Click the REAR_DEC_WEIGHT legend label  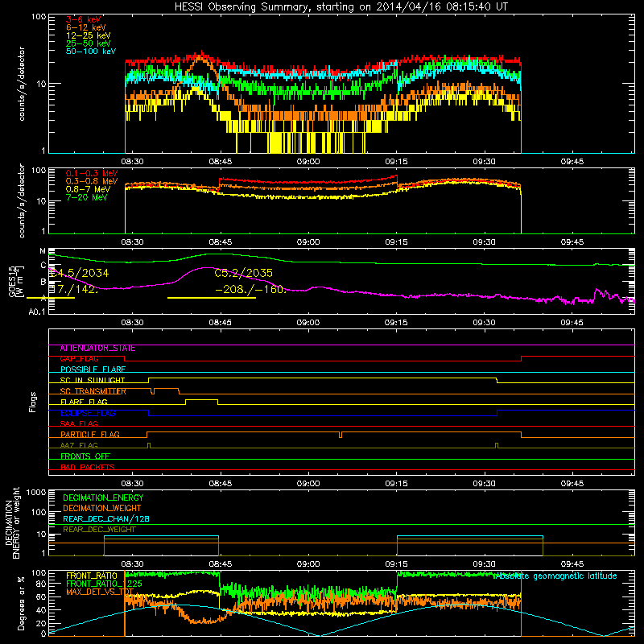point(99,530)
